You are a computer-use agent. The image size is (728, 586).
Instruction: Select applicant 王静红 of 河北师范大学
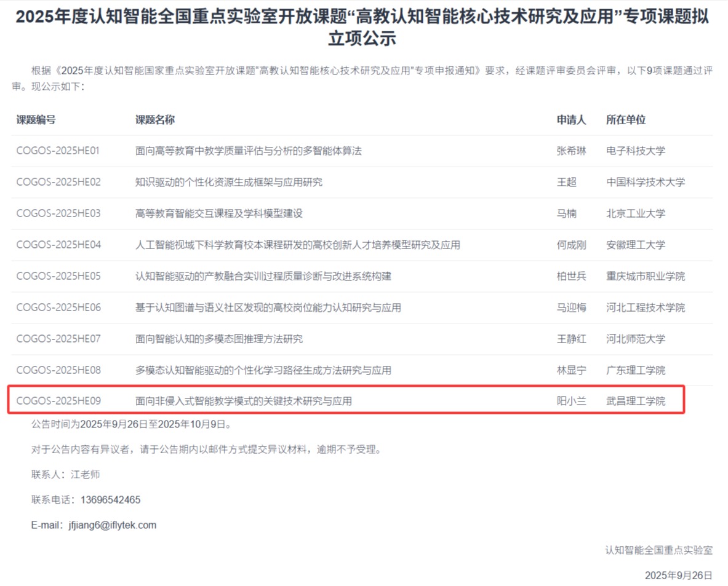571,339
